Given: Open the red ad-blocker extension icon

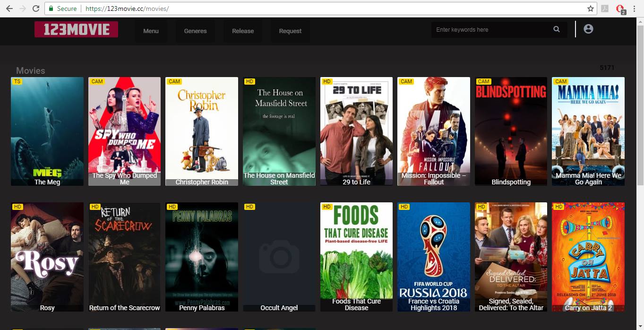Looking at the screenshot, I should [620, 9].
